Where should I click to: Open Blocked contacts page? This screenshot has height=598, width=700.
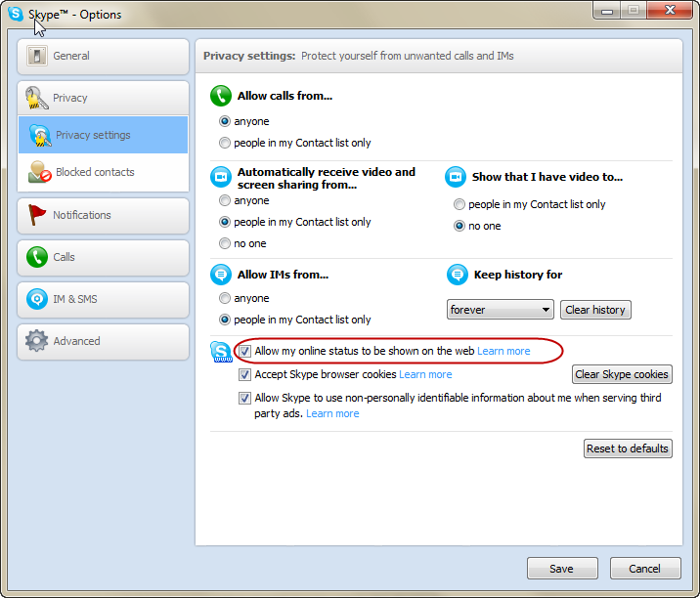point(103,172)
